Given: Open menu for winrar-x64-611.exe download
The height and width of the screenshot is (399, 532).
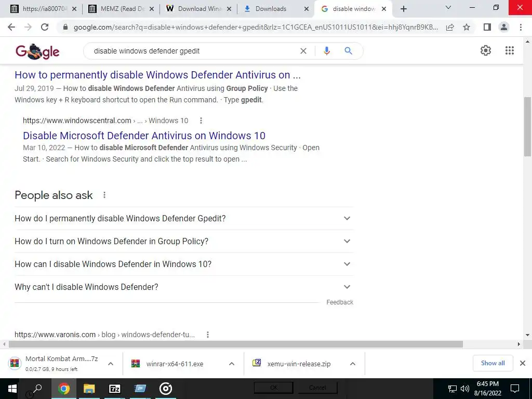Looking at the screenshot, I should [x=232, y=364].
